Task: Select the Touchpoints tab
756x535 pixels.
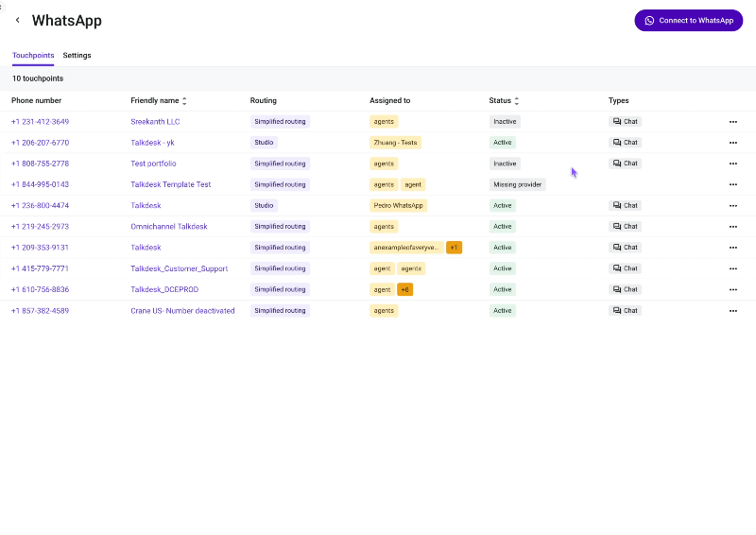Action: 33,56
